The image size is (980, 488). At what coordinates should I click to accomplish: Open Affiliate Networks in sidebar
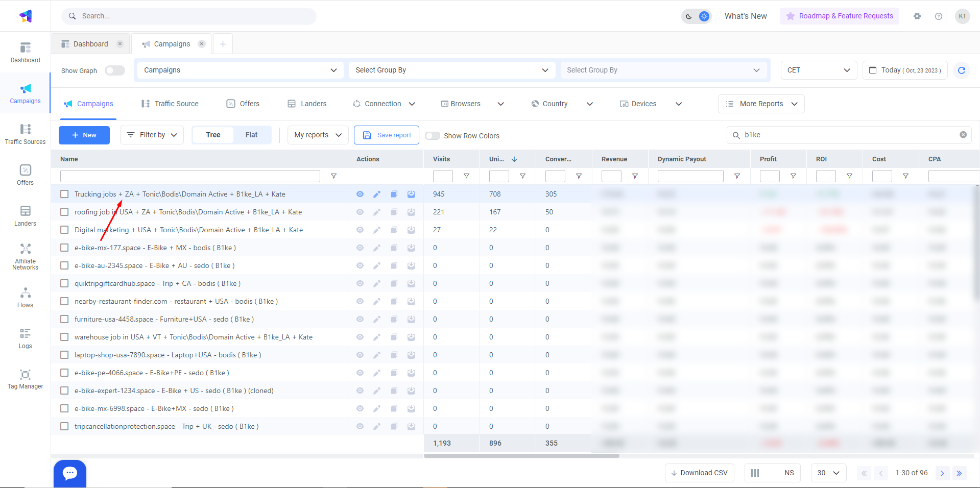point(25,257)
